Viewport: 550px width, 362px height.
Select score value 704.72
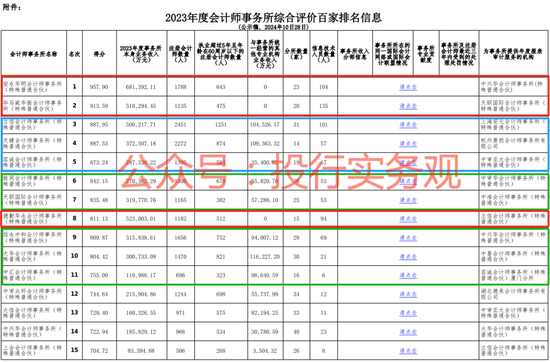pos(99,351)
